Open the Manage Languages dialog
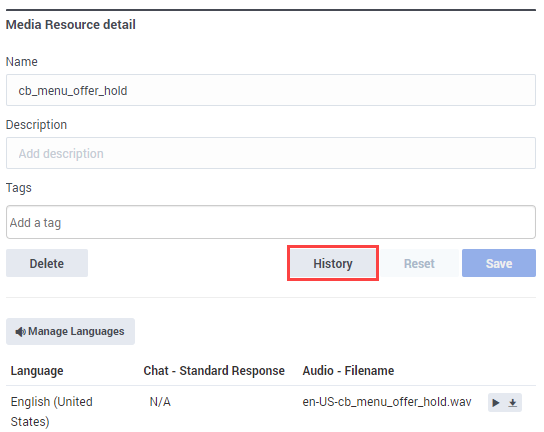Screen dimensions: 544x432 click(70, 331)
